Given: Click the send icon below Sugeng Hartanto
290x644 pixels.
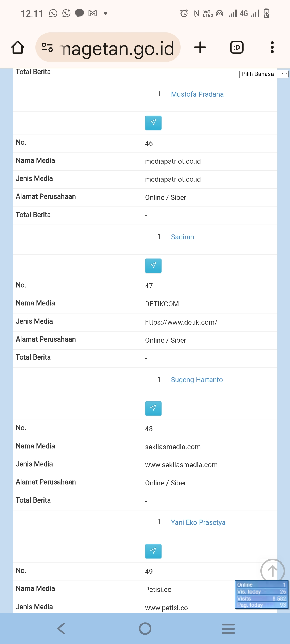Looking at the screenshot, I should [x=153, y=408].
